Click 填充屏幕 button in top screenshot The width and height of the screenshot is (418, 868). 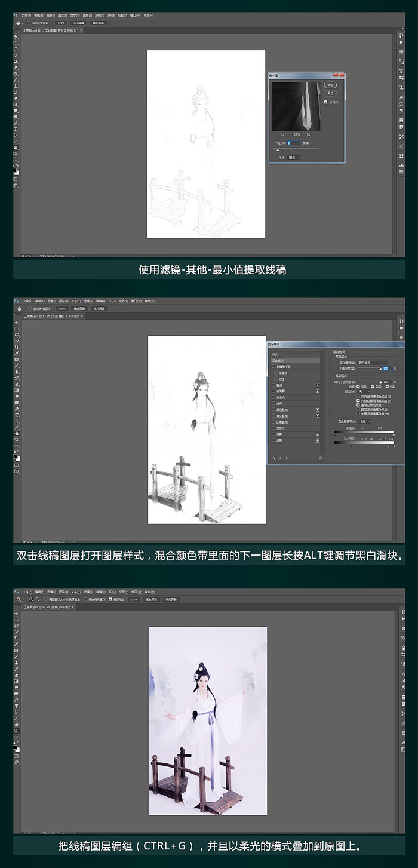click(x=99, y=23)
